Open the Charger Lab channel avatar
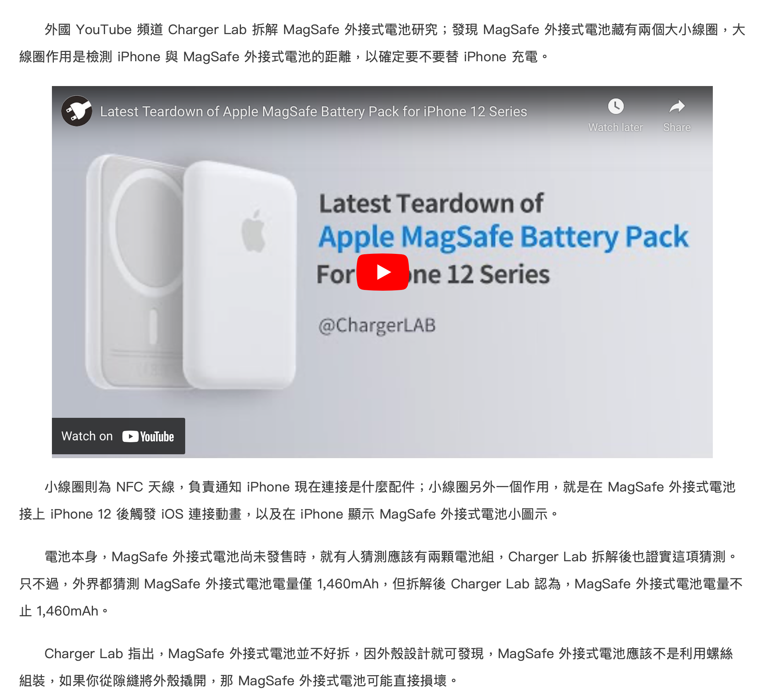This screenshot has width=757, height=700. coord(77,111)
